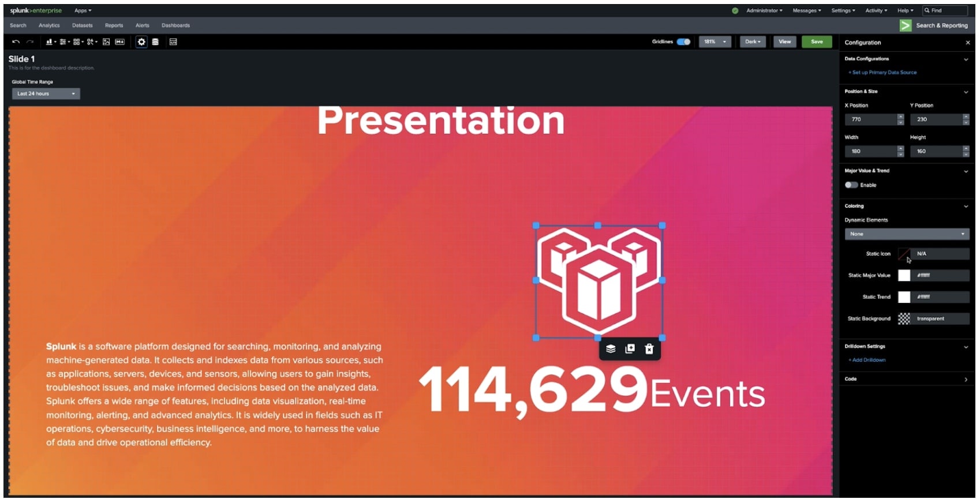Open the Global Time Range dropdown
Viewport: 980px width, 503px height.
[46, 93]
